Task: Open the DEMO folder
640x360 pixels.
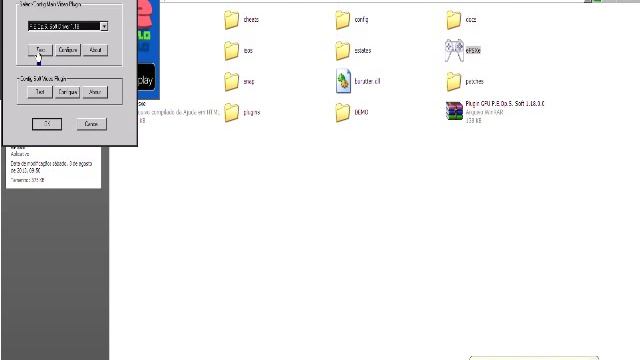Action: (352, 112)
